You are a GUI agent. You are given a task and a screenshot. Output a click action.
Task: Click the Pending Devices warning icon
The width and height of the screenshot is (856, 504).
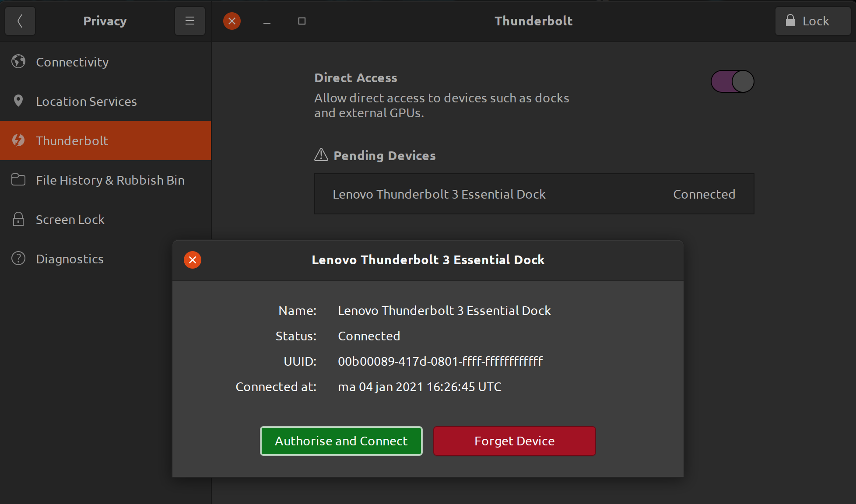(321, 155)
